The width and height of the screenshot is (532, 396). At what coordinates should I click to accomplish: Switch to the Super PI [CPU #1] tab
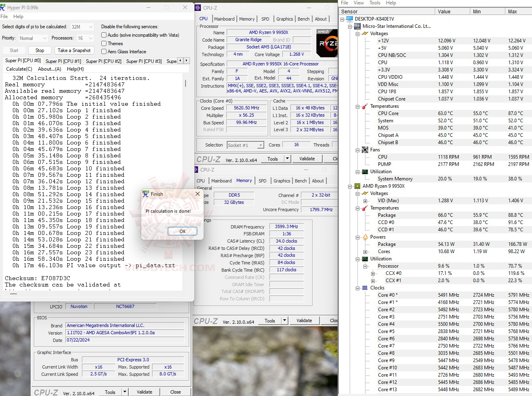click(63, 61)
